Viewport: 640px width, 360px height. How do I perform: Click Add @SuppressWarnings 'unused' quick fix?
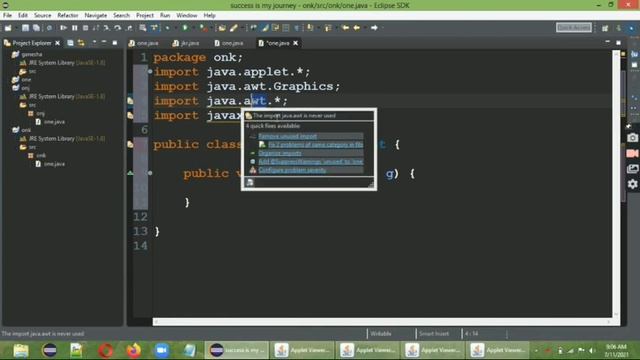click(311, 162)
